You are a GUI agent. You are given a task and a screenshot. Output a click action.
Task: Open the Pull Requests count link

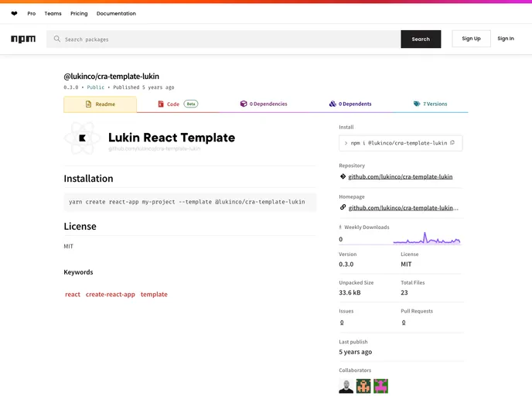pyautogui.click(x=404, y=323)
